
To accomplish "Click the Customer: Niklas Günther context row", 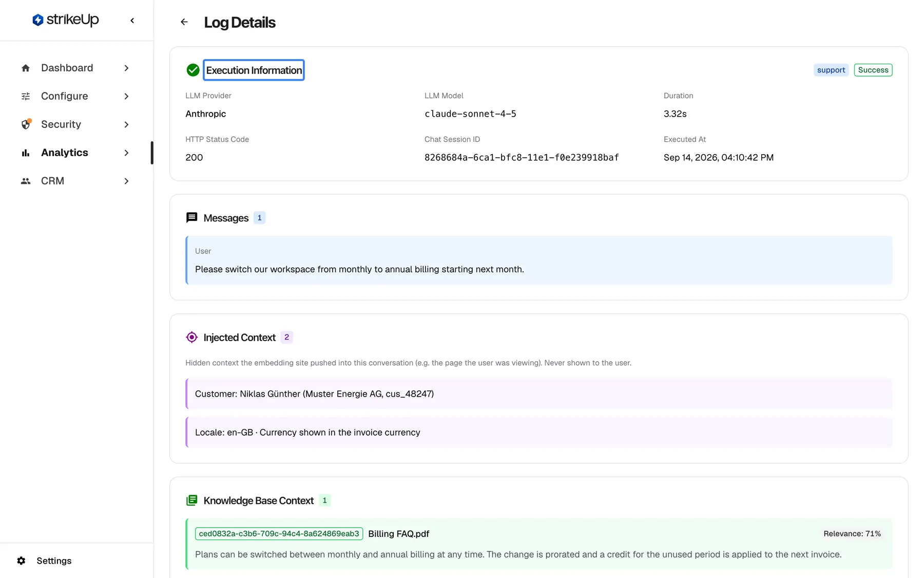I will 539,394.
